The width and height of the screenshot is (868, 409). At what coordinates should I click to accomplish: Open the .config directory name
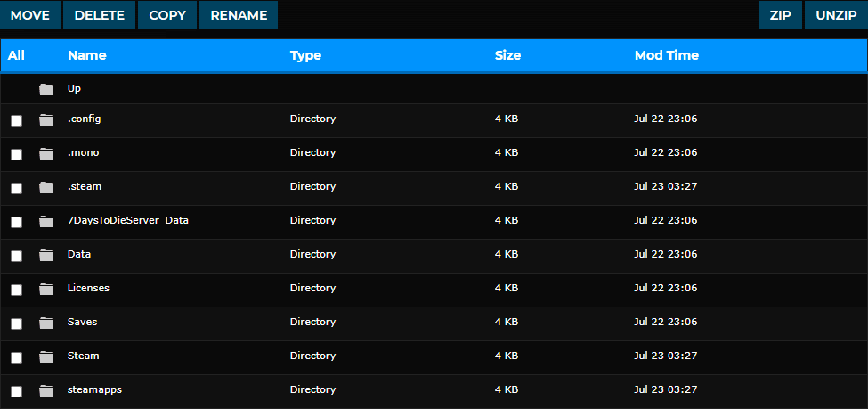pyautogui.click(x=85, y=119)
